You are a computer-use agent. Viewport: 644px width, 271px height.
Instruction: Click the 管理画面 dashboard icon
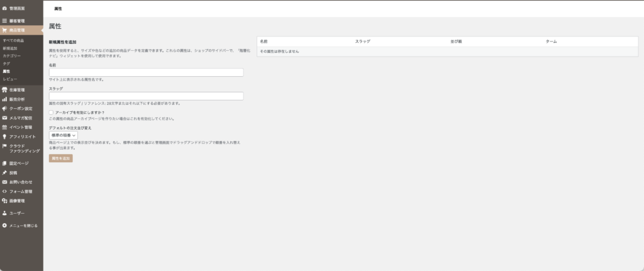[4, 9]
